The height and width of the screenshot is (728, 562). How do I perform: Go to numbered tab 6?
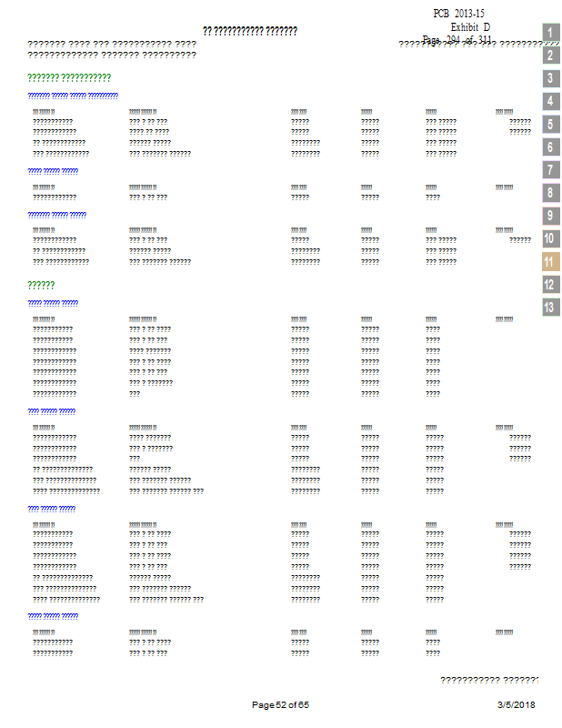[x=550, y=147]
